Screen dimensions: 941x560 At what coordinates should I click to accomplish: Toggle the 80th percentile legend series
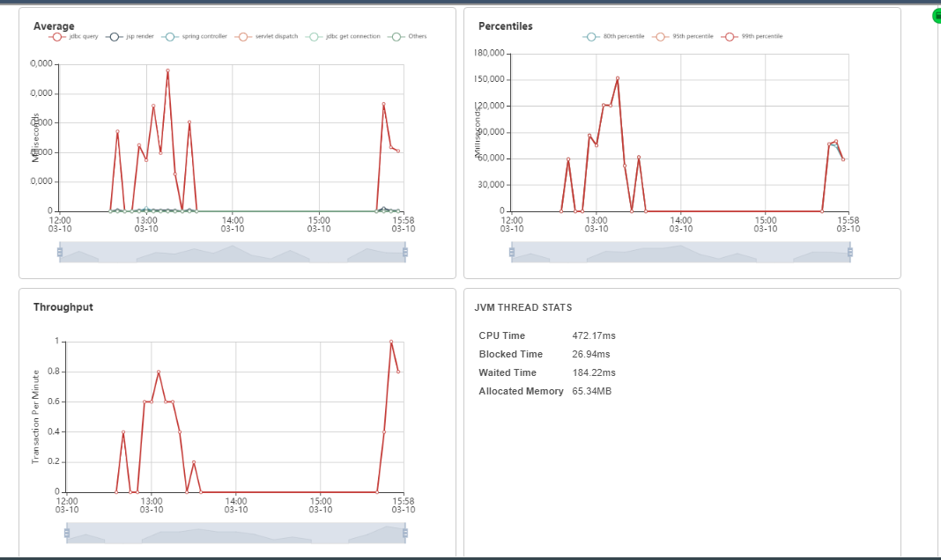pos(591,36)
